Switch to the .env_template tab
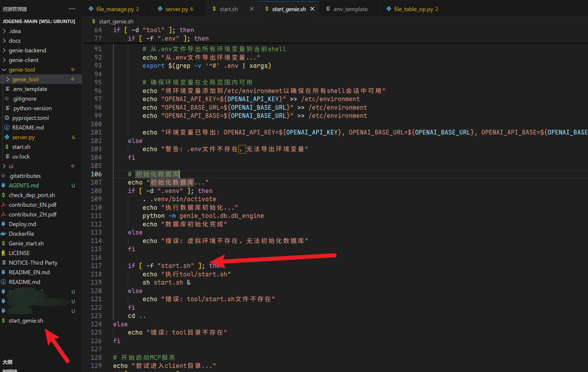This screenshot has width=588, height=372. click(350, 9)
